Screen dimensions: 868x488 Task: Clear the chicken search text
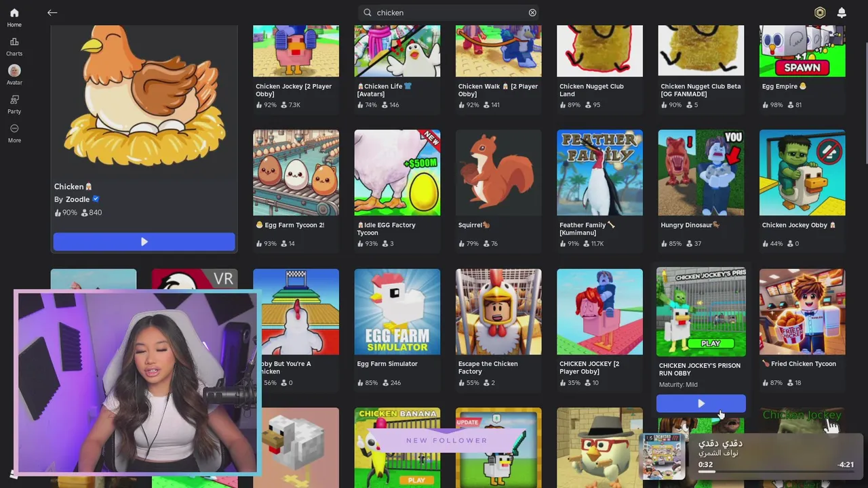pos(532,12)
